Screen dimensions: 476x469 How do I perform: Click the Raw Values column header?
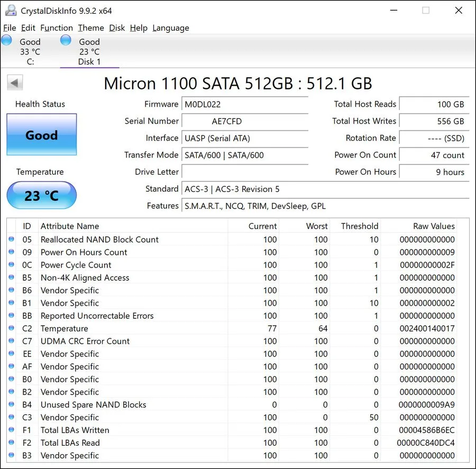point(419,226)
